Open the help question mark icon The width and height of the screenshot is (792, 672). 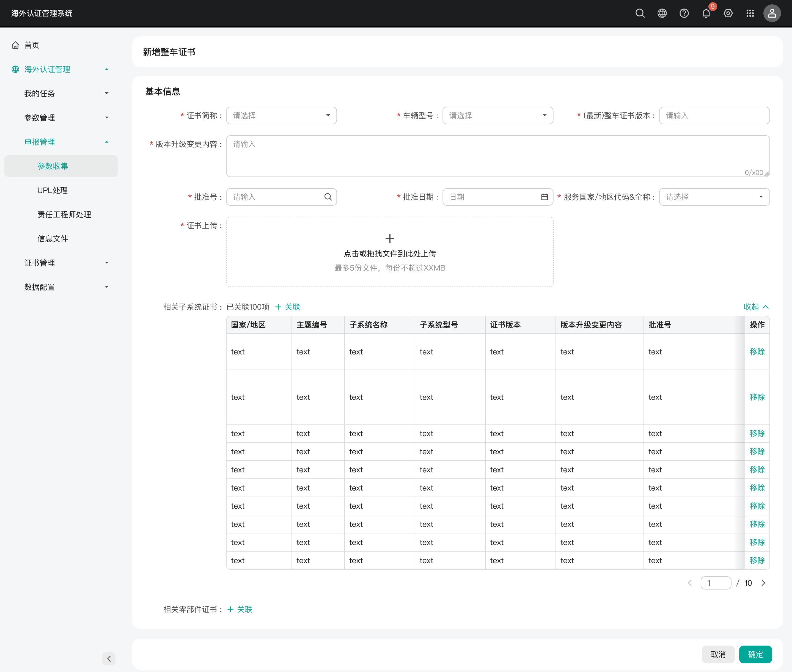(x=684, y=13)
